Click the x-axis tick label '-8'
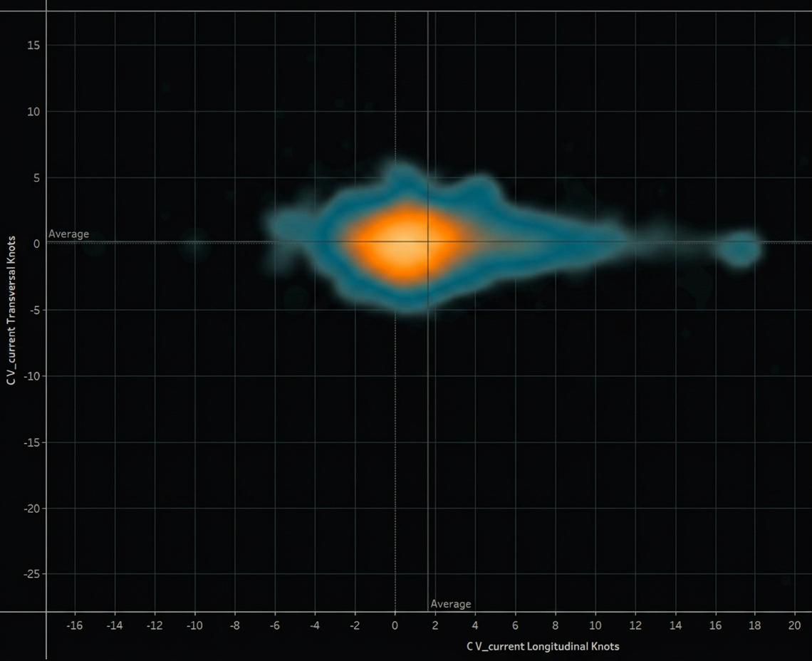The image size is (812, 661). point(234,625)
